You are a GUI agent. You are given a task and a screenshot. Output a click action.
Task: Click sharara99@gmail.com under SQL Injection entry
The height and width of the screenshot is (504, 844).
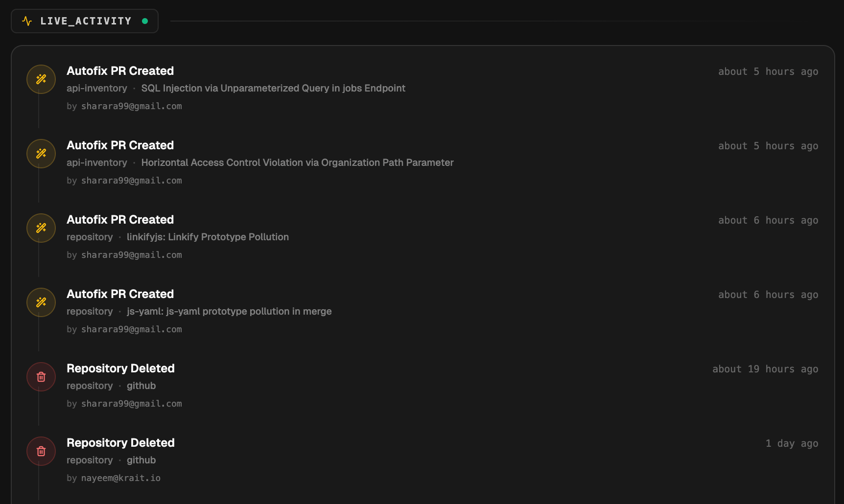[131, 106]
